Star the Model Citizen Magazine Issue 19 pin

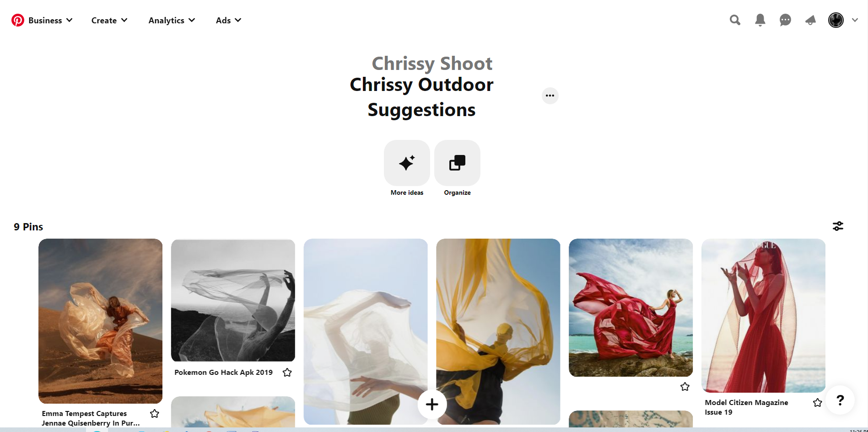pyautogui.click(x=818, y=403)
